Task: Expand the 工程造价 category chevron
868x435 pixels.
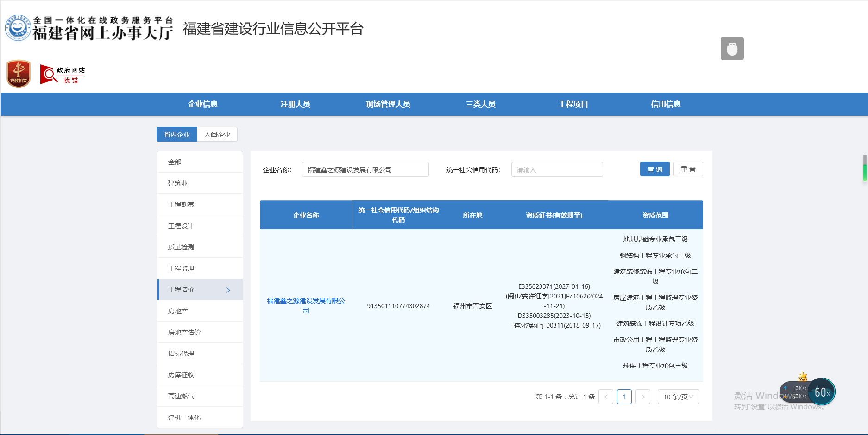Action: 228,290
